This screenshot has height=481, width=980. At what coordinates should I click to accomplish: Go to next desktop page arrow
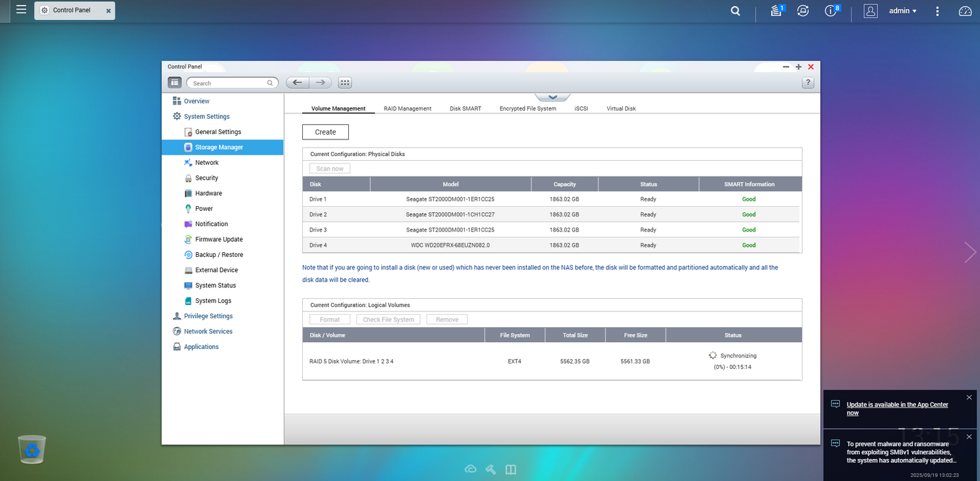click(x=970, y=252)
